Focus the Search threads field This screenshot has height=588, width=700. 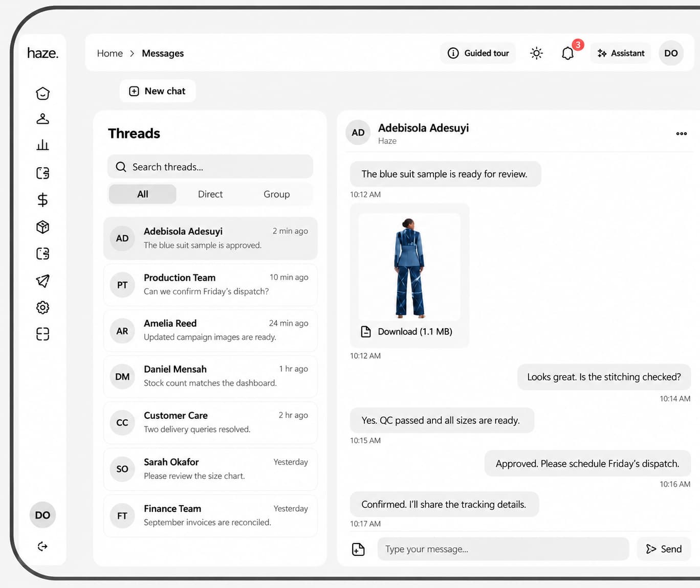[x=210, y=167]
